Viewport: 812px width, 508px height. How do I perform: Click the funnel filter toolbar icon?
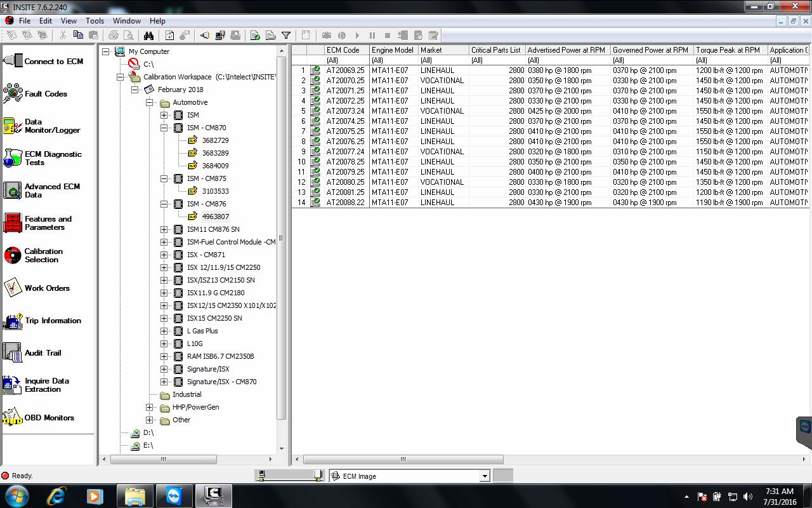[x=286, y=36]
